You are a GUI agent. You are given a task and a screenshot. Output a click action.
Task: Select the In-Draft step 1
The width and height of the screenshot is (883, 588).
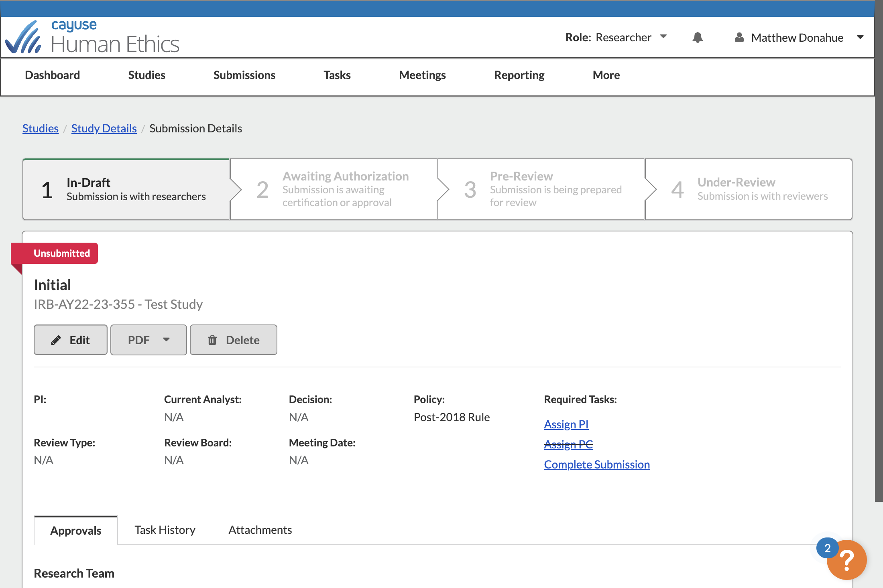point(126,189)
